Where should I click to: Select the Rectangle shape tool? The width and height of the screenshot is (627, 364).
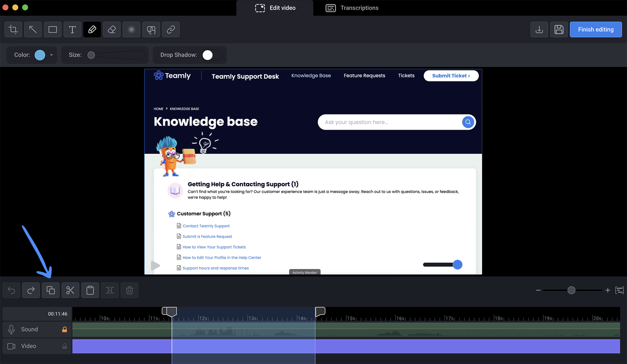53,30
